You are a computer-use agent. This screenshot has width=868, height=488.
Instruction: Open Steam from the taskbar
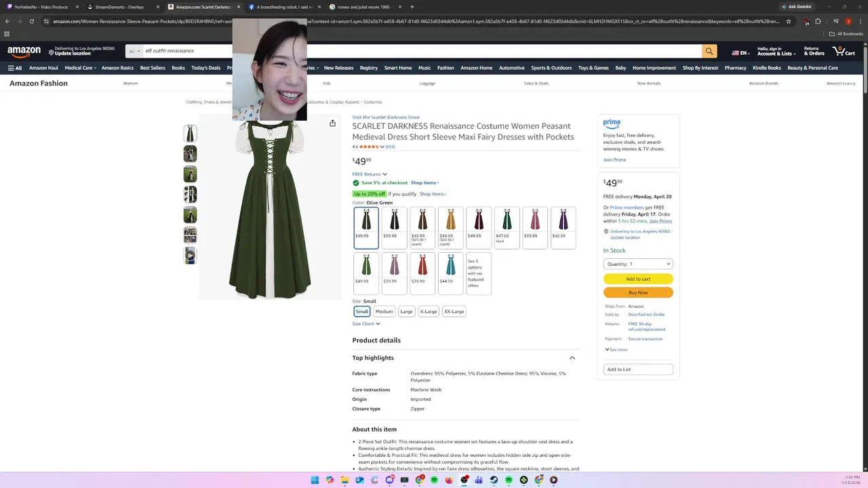point(494,480)
